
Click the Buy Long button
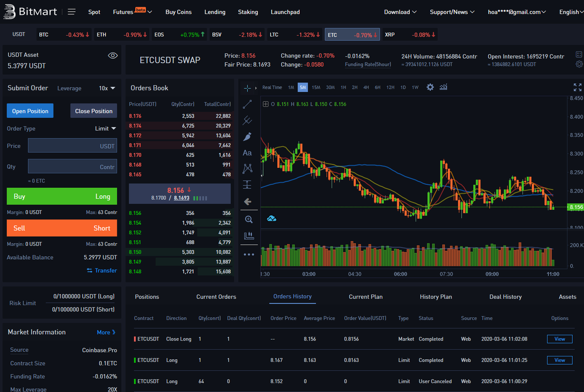[62, 196]
